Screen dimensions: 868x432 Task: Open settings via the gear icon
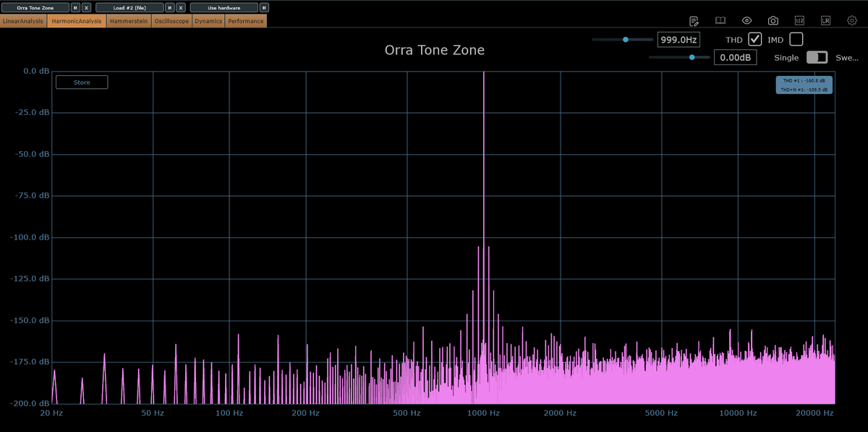pos(851,21)
